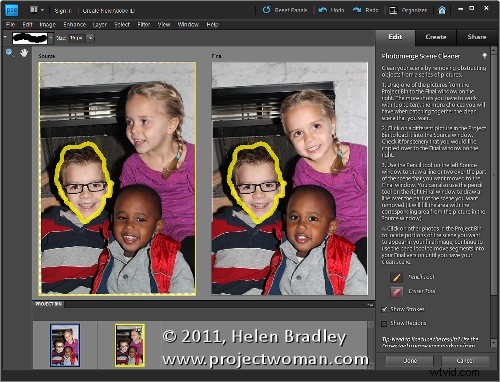Image resolution: width=500 pixels, height=382 pixels.
Task: Click the Project Bin scroll-up arrow
Action: click(371, 325)
